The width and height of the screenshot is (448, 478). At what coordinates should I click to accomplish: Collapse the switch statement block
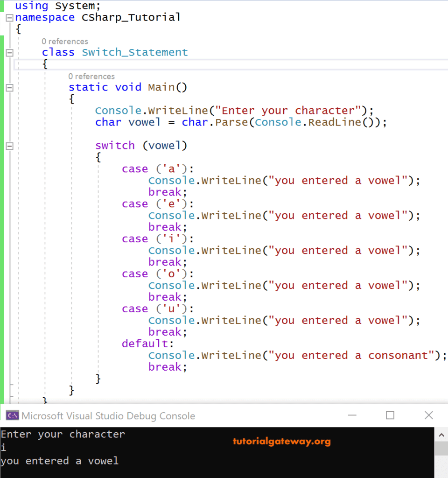click(9, 146)
